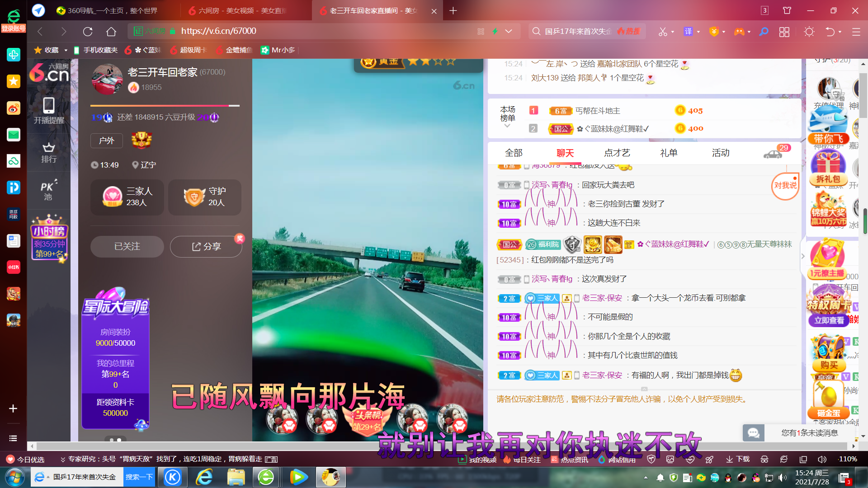
Task: Click the 分享 share button
Action: coord(206,247)
